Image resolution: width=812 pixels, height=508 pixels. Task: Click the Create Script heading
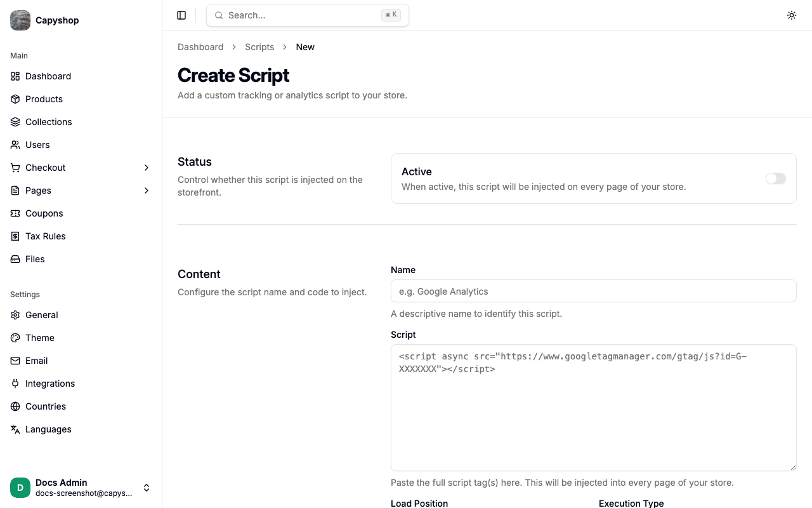(x=233, y=75)
